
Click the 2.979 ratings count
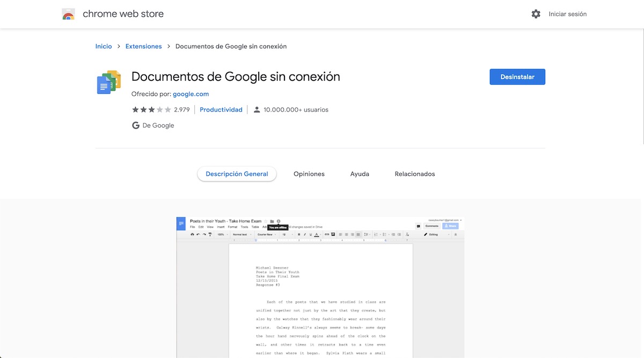coord(182,110)
